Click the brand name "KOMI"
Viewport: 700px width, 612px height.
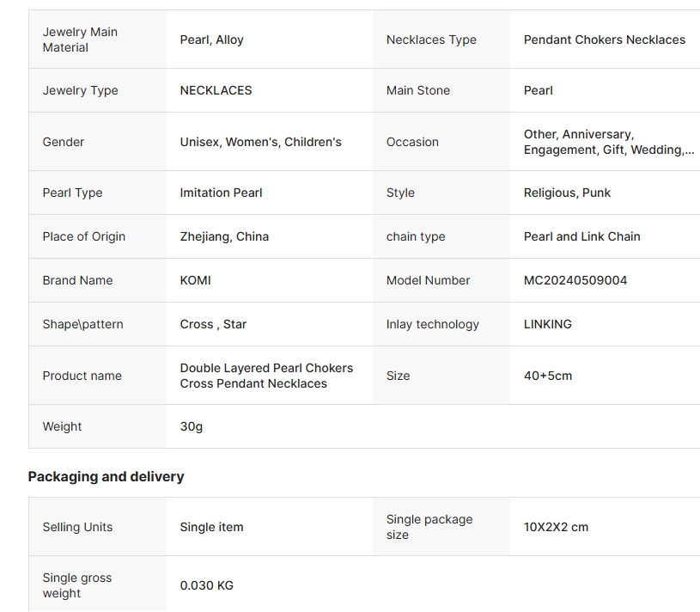195,280
